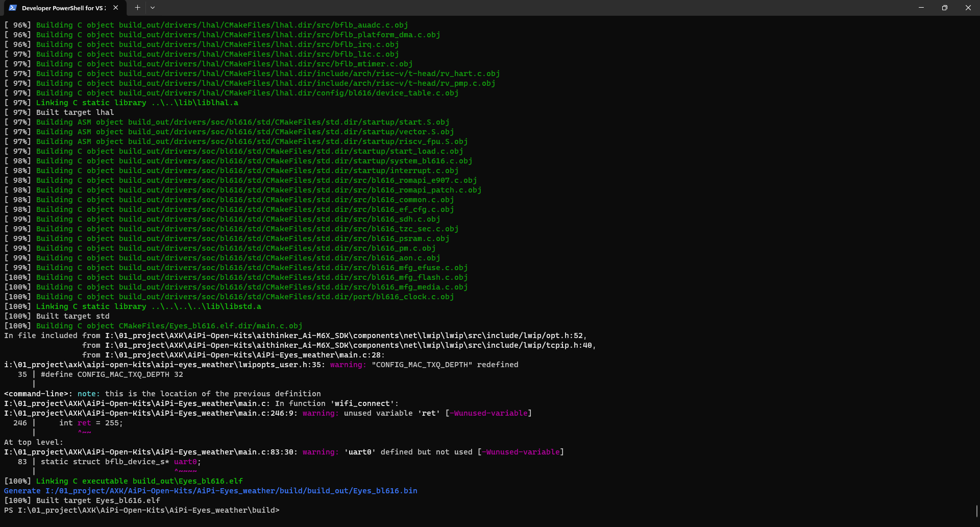
Task: Close the terminal window
Action: 968,8
